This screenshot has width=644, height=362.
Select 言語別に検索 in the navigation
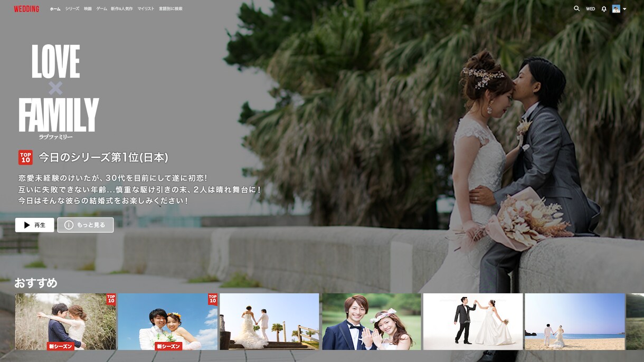(x=171, y=9)
